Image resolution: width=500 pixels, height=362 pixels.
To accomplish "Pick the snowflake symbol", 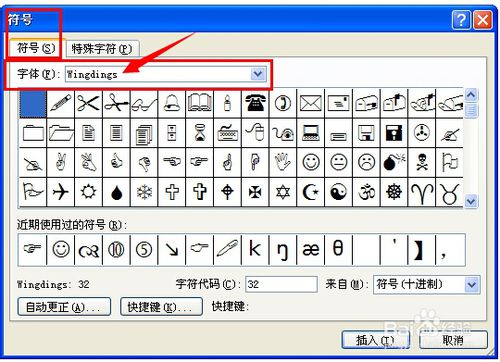I will 144,192.
